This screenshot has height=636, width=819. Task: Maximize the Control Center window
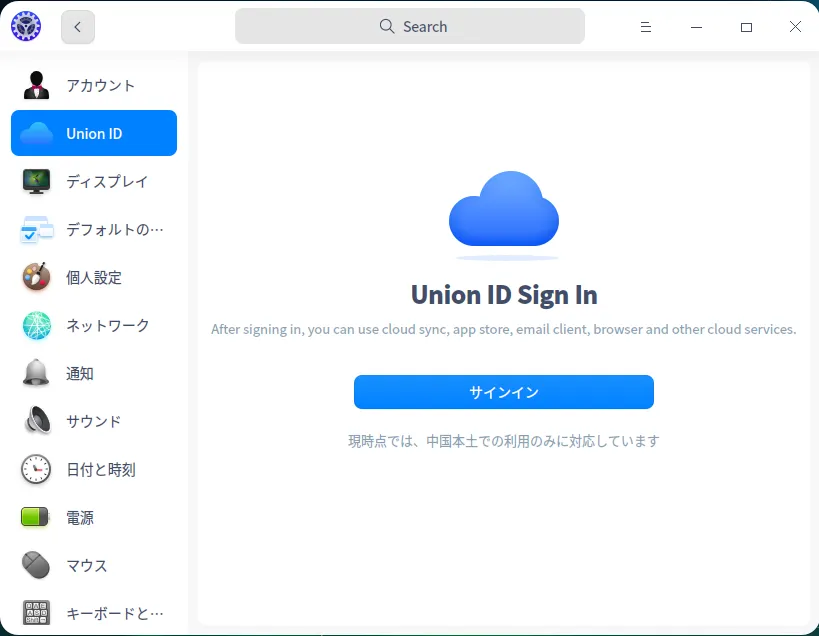pyautogui.click(x=746, y=27)
